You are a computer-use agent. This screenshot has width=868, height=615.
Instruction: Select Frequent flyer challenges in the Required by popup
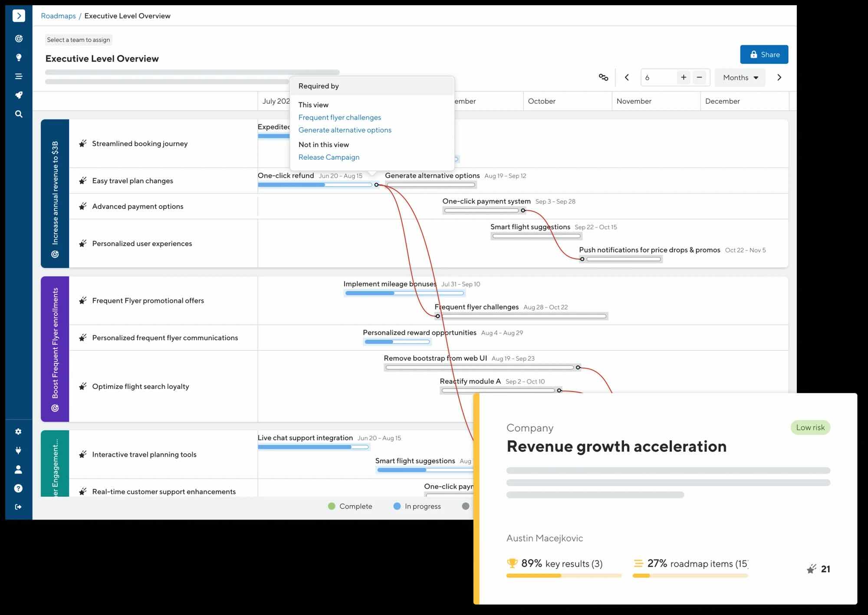(x=339, y=118)
